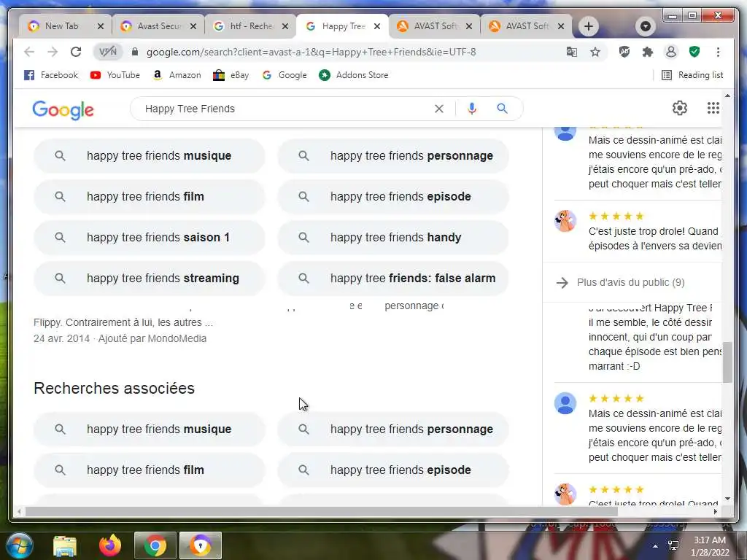This screenshot has height=560, width=747.
Task: Show hidden system tray icons
Action: [x=656, y=545]
